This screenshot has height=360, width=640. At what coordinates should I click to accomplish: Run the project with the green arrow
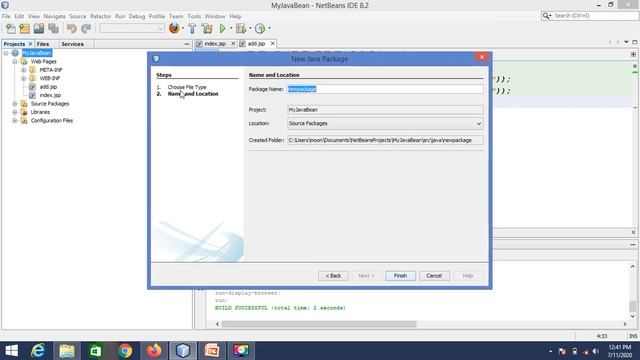[222, 28]
